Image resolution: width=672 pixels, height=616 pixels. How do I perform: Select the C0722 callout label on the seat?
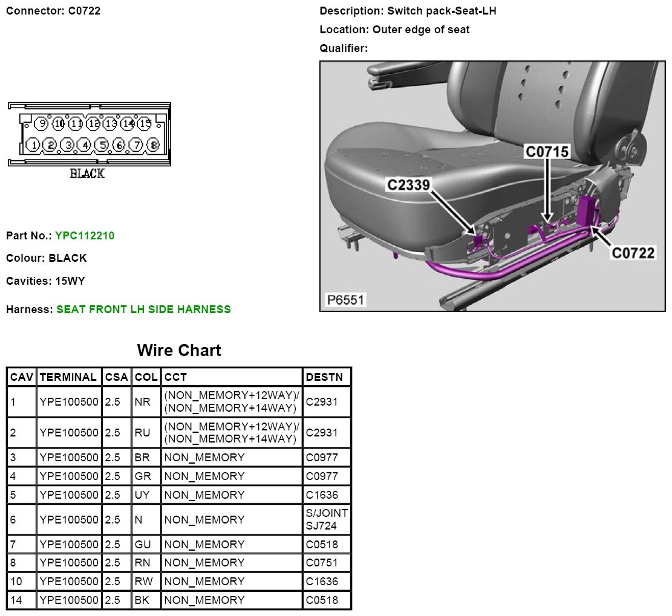pos(633,253)
